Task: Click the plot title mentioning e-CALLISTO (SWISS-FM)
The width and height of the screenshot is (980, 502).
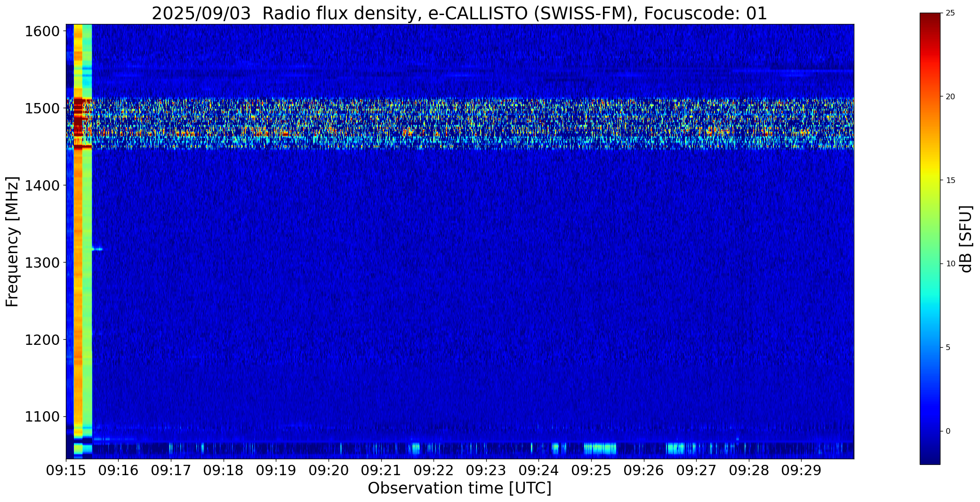Action: [459, 13]
